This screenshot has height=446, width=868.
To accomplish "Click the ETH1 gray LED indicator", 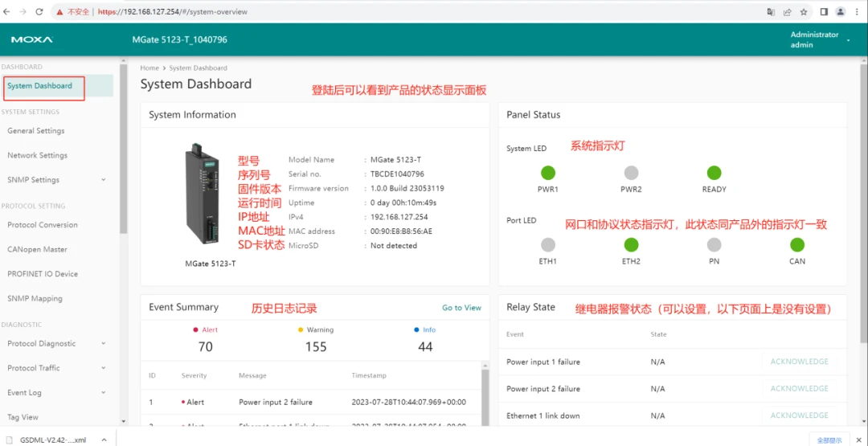I will [547, 244].
